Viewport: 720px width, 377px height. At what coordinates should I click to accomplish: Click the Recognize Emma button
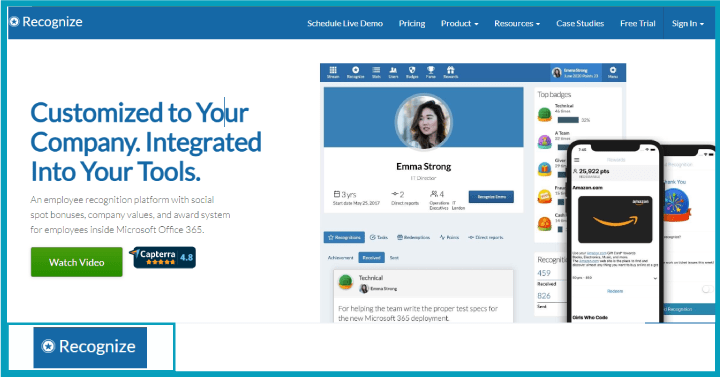(491, 197)
